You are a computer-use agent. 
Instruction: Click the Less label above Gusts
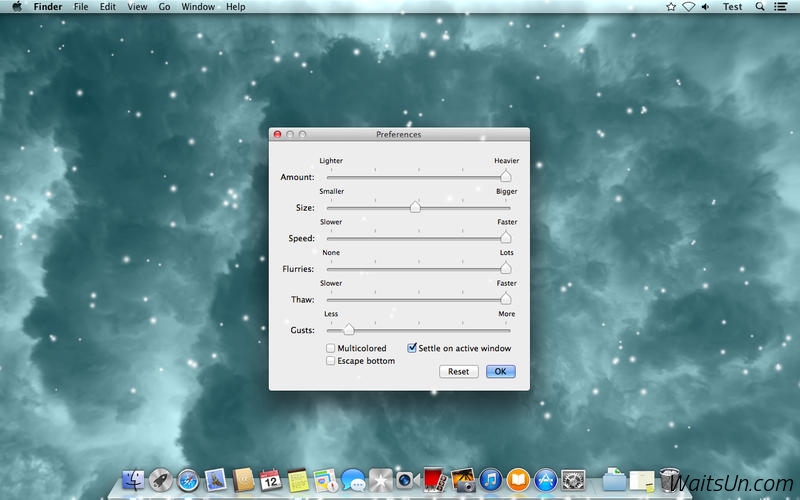tap(331, 314)
